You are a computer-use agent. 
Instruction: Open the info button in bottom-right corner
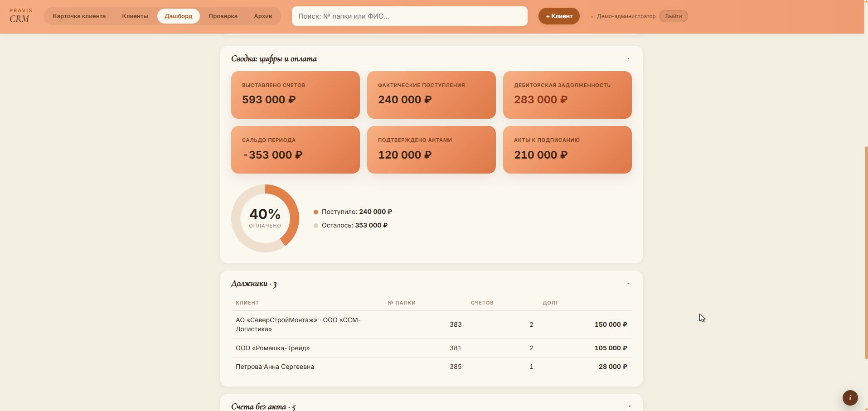(x=850, y=398)
